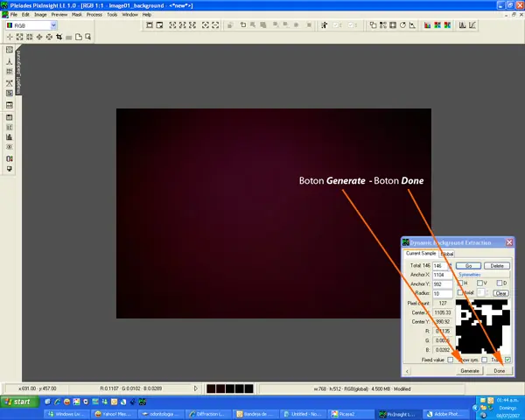The height and width of the screenshot is (420, 525).
Task: Open the curves toolbar icon
Action: pos(472,25)
